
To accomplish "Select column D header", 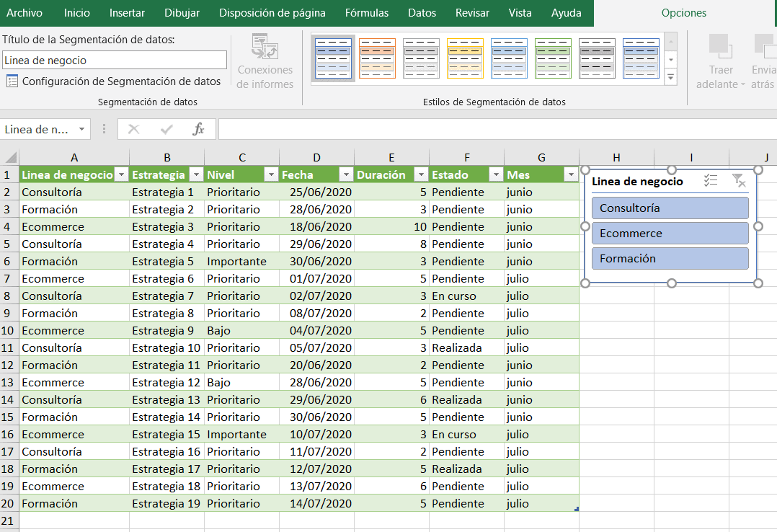I will click(316, 158).
